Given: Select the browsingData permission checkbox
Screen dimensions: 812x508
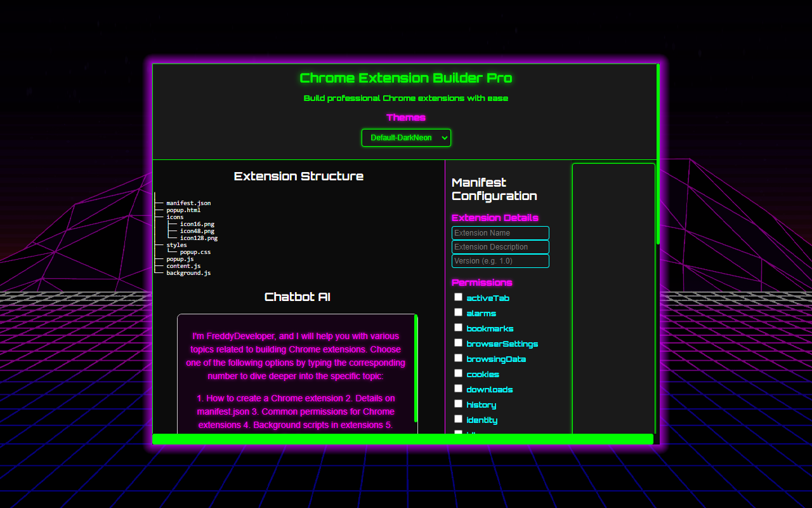Looking at the screenshot, I should (458, 358).
